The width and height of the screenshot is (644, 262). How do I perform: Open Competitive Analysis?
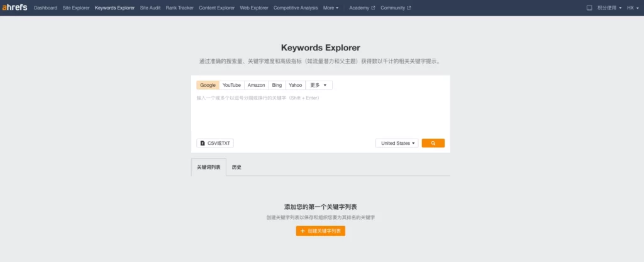[296, 8]
